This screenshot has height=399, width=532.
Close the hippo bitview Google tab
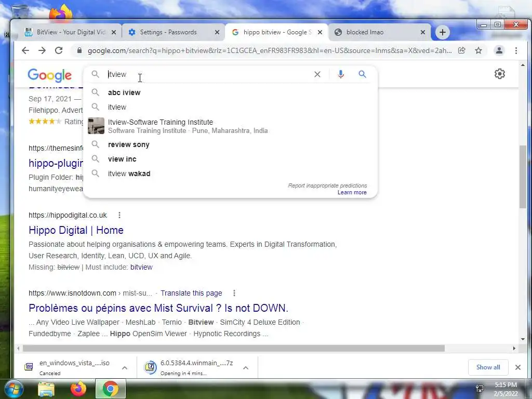click(320, 32)
